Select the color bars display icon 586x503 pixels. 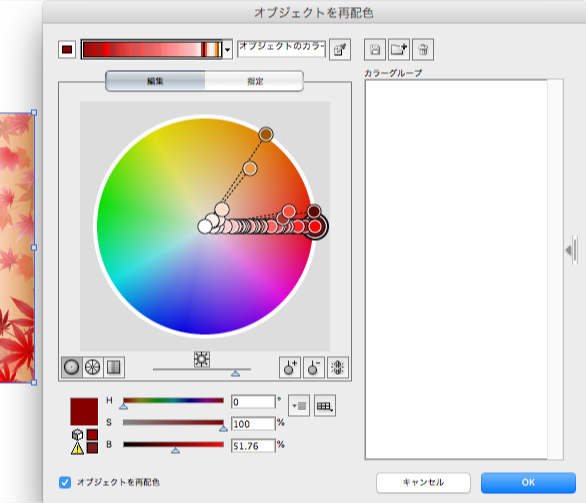point(114,367)
